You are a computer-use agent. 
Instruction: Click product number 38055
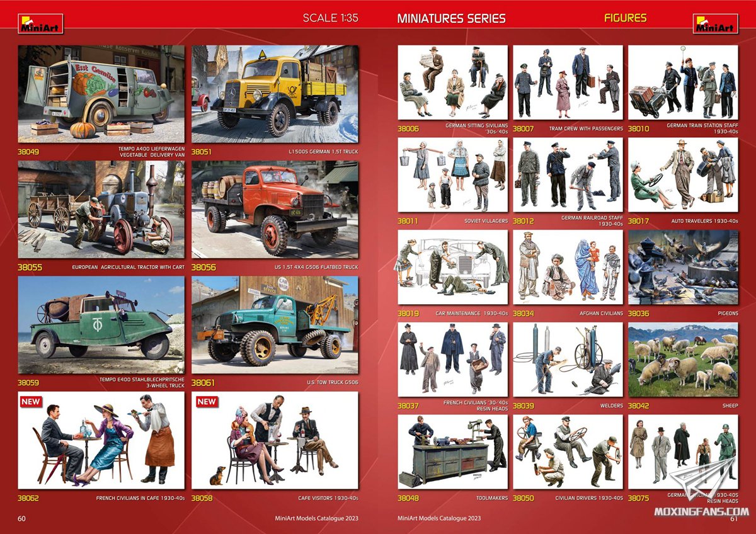(x=30, y=267)
